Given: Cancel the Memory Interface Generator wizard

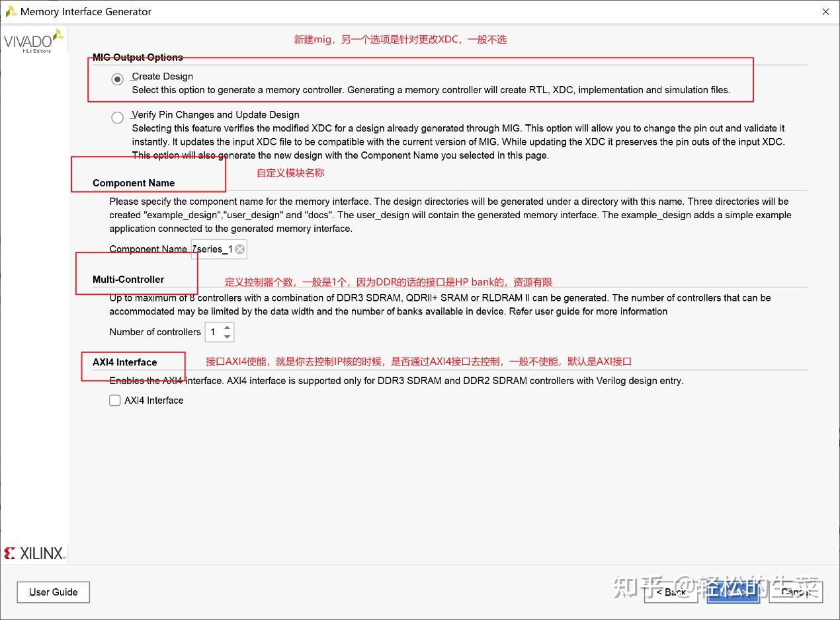Looking at the screenshot, I should 795,592.
